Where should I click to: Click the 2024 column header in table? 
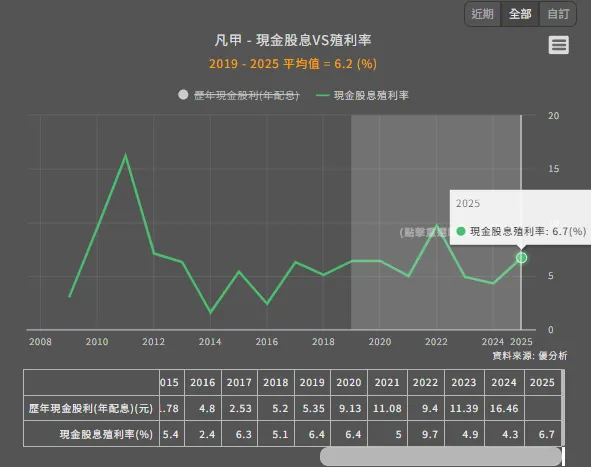(x=504, y=383)
